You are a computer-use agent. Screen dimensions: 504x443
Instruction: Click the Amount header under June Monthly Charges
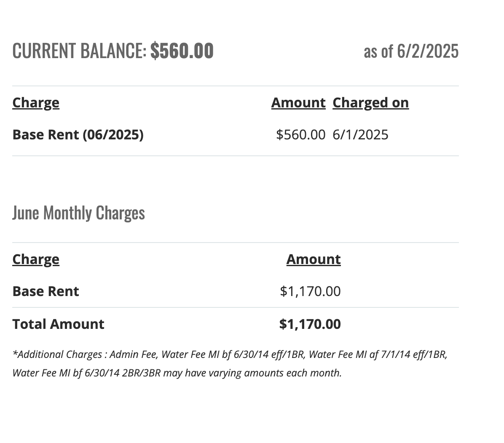pyautogui.click(x=313, y=259)
